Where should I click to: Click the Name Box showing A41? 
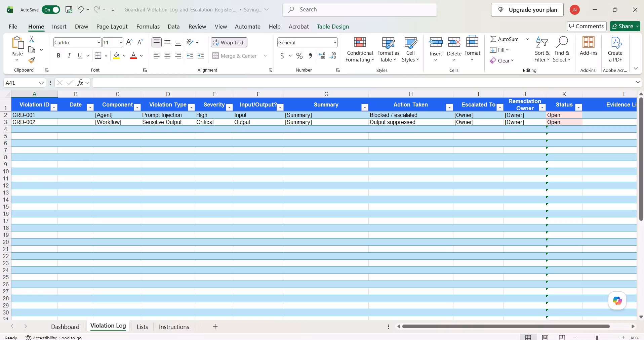tap(24, 83)
